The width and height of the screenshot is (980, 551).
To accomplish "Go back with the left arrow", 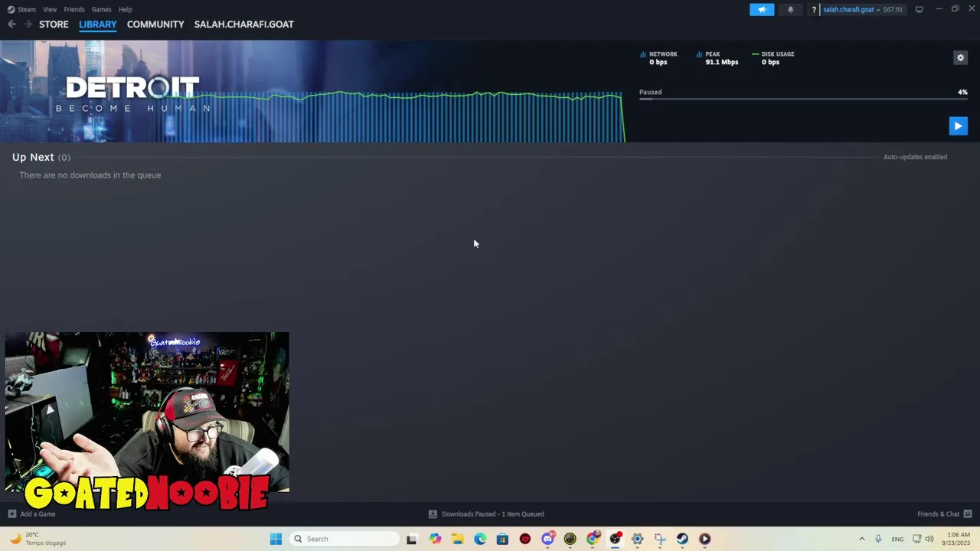I will (11, 24).
